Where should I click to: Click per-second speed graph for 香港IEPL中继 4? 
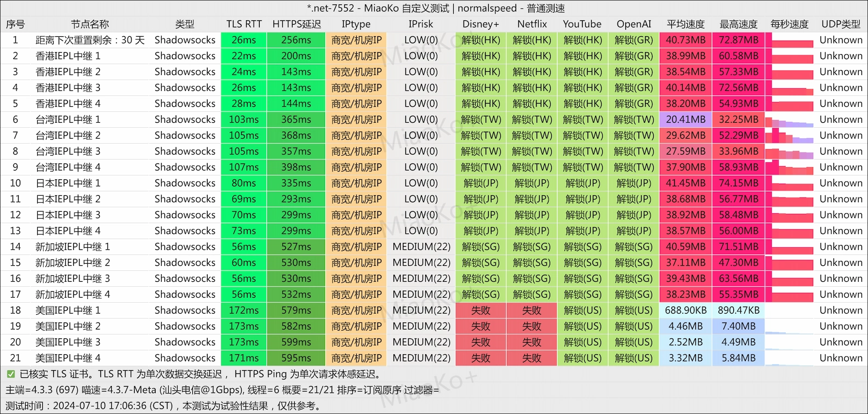(x=789, y=104)
